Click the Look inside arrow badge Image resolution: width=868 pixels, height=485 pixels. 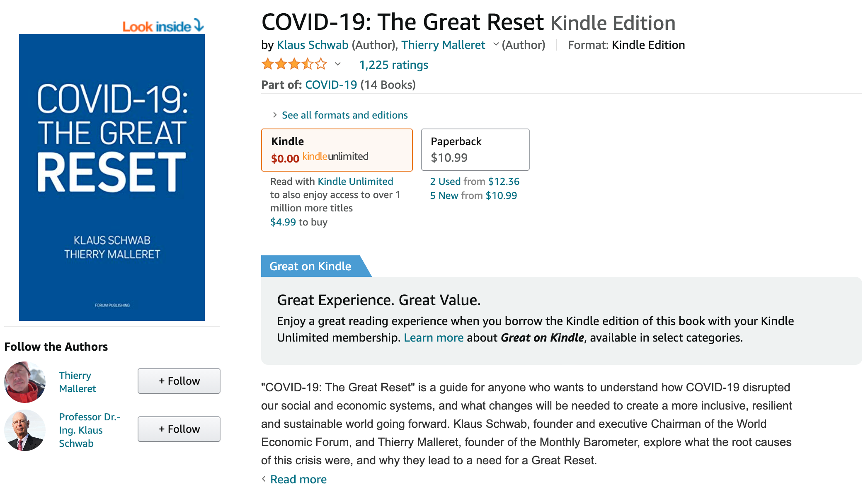163,26
